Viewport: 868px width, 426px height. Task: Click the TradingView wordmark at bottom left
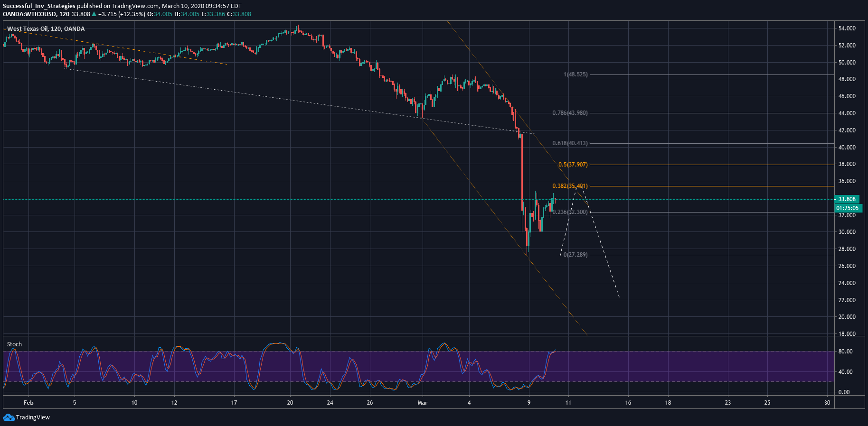point(33,417)
